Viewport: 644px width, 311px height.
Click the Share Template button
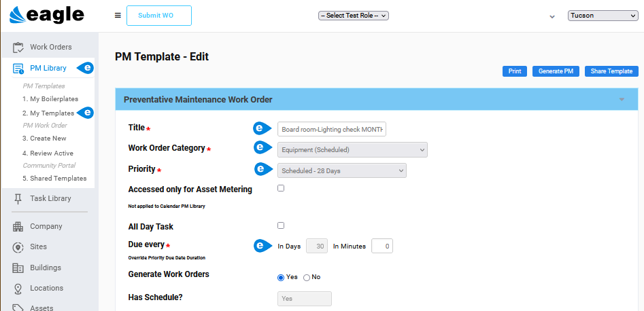(x=611, y=71)
